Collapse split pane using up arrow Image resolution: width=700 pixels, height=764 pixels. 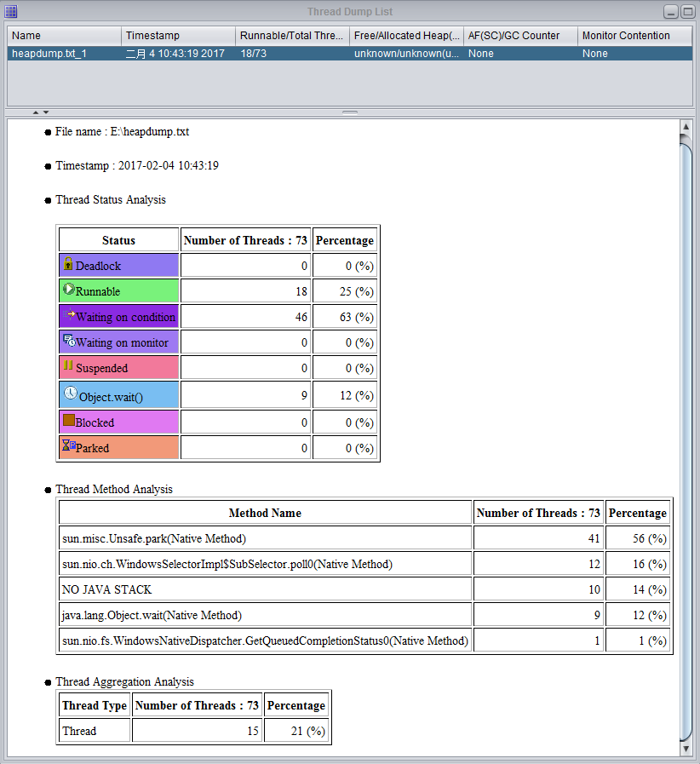[x=36, y=112]
